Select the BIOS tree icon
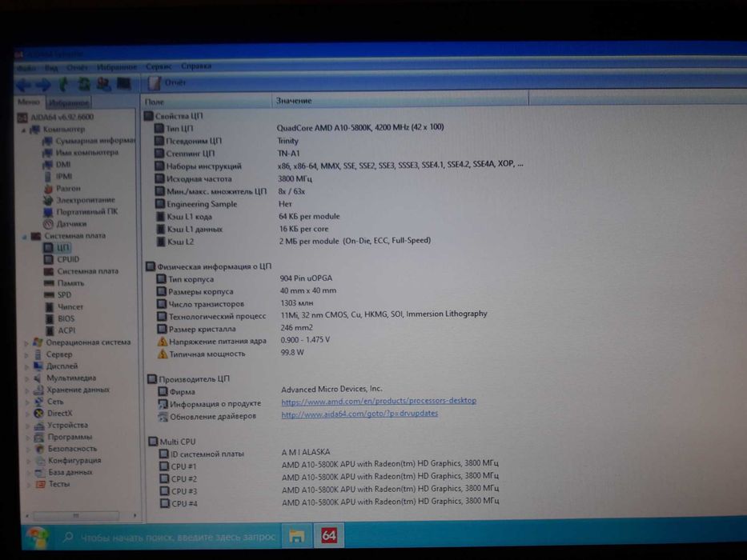 pyautogui.click(x=50, y=319)
